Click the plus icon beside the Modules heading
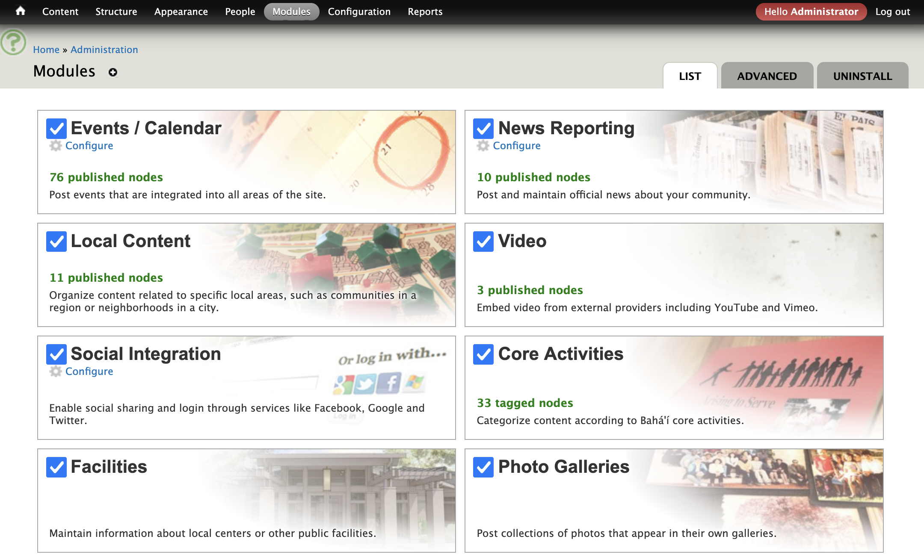 (112, 73)
